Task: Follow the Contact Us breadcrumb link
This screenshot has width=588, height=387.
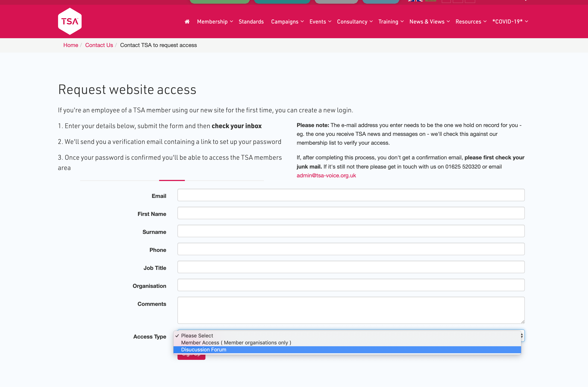Action: click(99, 45)
